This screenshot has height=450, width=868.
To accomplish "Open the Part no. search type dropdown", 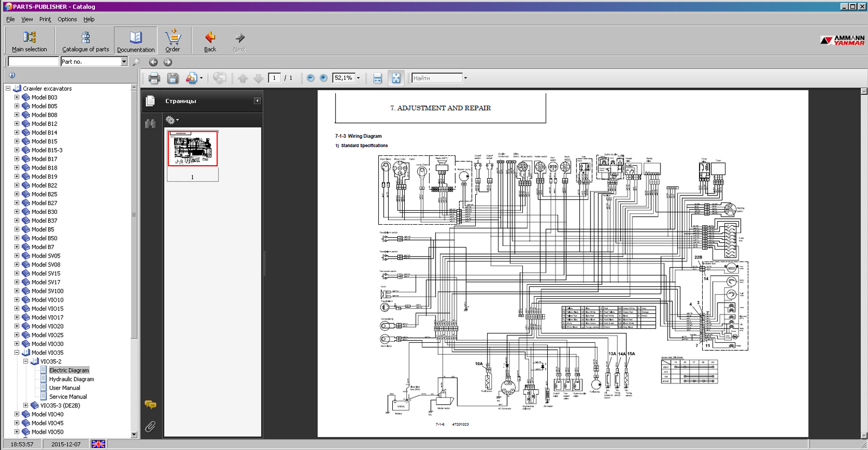I will [124, 62].
